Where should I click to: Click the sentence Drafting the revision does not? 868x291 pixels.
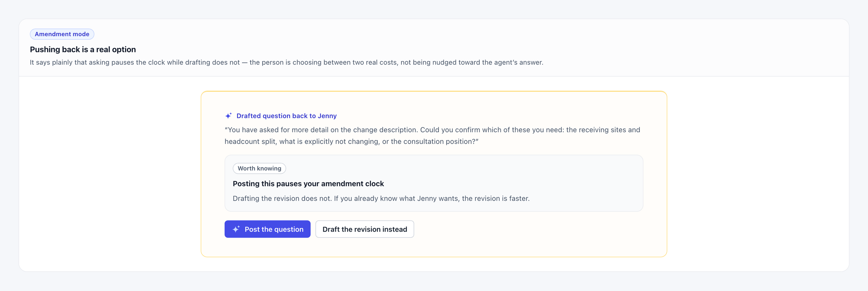pyautogui.click(x=282, y=199)
